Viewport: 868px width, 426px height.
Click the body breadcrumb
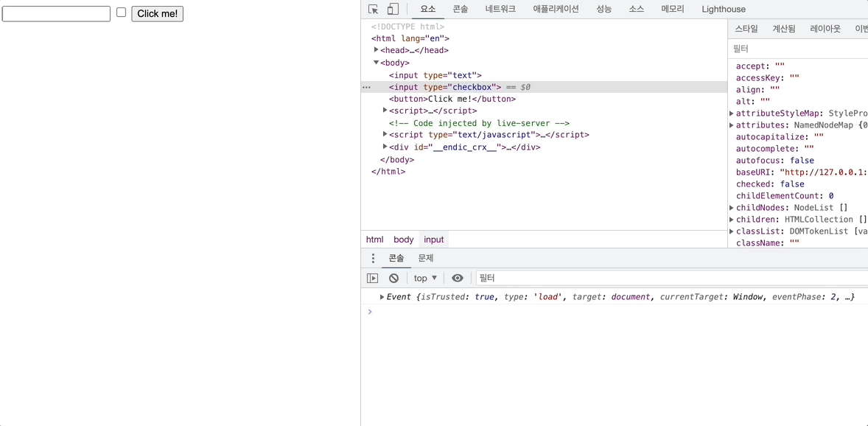[404, 240]
